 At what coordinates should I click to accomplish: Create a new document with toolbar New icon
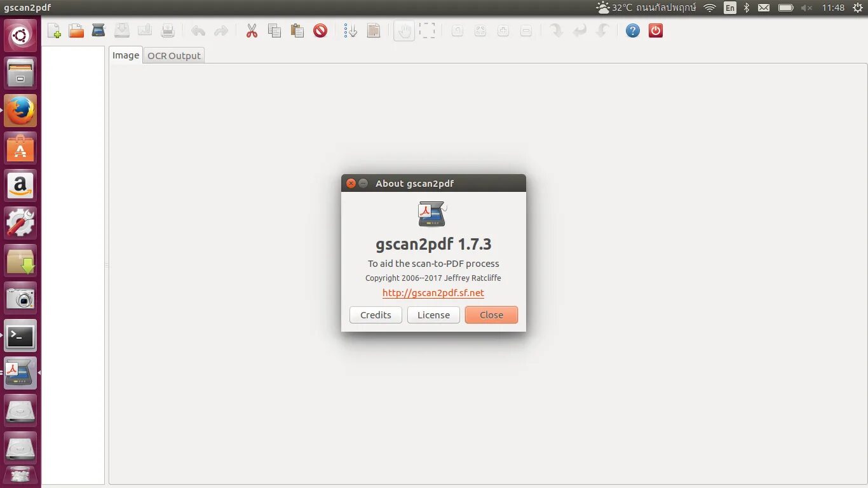coord(55,30)
